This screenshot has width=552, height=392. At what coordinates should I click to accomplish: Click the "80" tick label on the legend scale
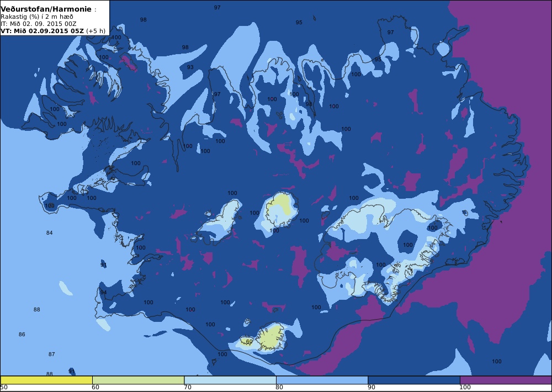point(279,388)
